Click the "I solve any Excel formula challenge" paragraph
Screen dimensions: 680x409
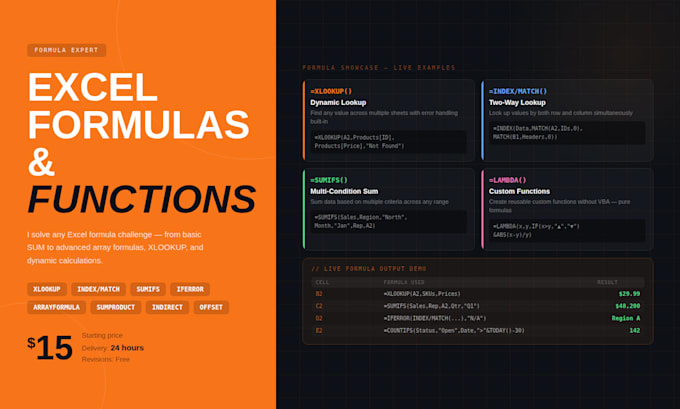115,248
